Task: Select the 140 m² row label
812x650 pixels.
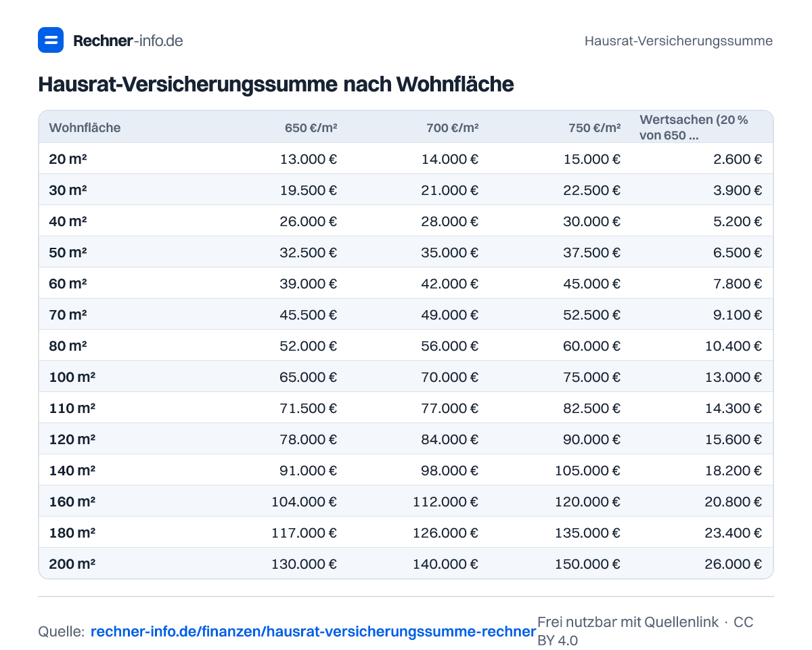Action: (72, 471)
